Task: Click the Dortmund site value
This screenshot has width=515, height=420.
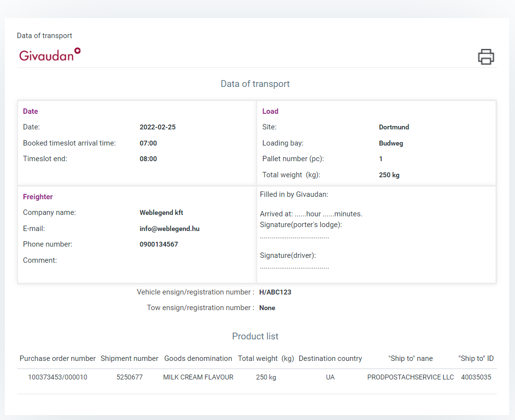Action: point(394,127)
